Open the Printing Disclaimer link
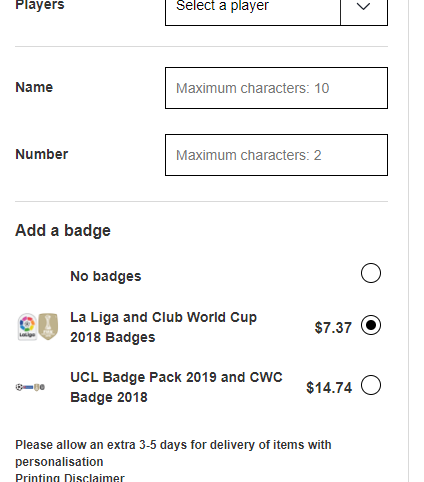This screenshot has height=482, width=424. 70,477
